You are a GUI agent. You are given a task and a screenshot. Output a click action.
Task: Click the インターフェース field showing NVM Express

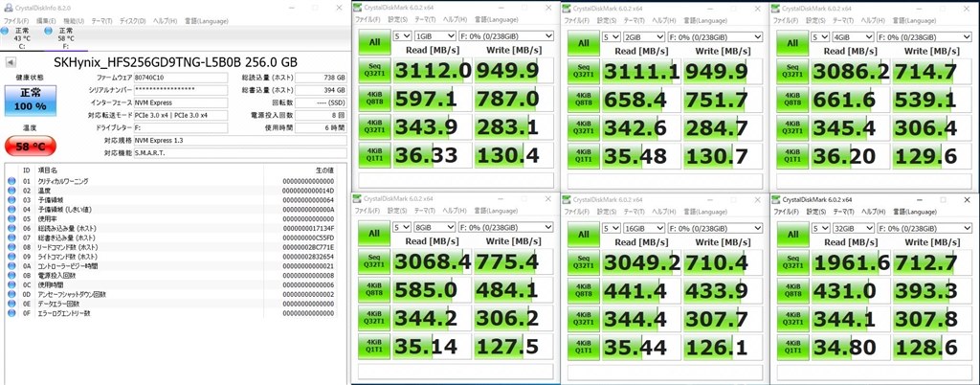[180, 102]
